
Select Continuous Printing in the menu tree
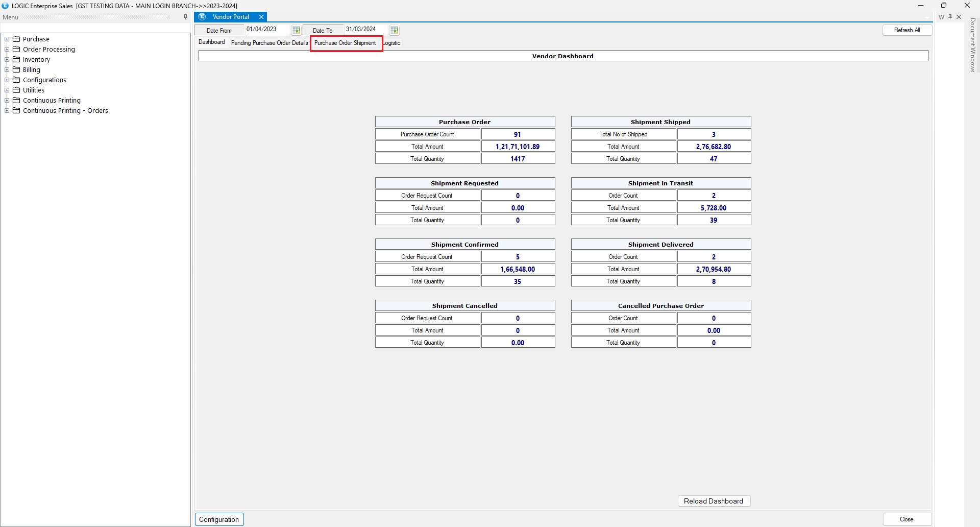(x=52, y=100)
